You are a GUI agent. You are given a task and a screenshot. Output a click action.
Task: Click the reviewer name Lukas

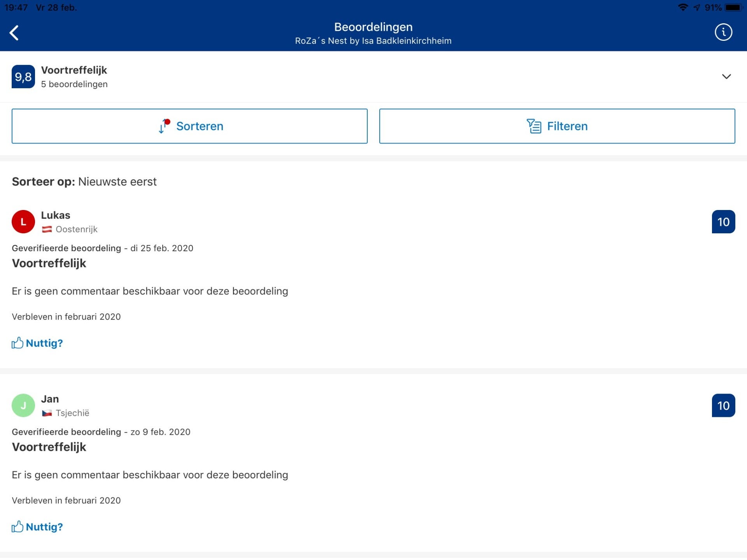tap(56, 215)
